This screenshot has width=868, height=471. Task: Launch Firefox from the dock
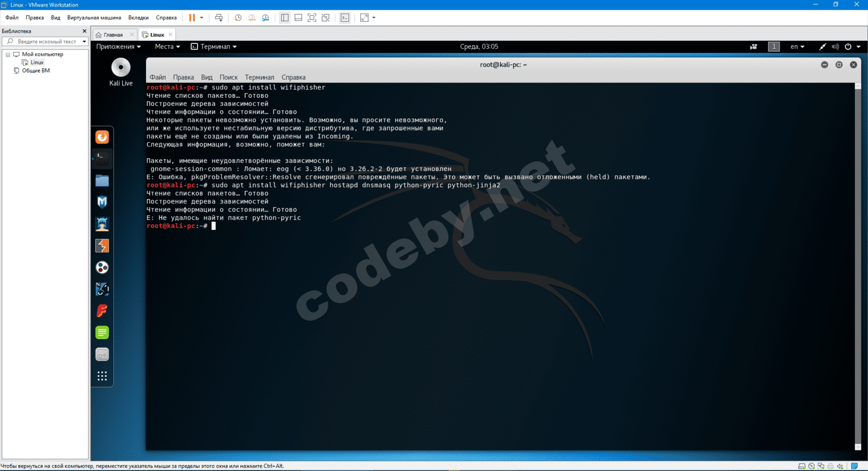[x=102, y=137]
